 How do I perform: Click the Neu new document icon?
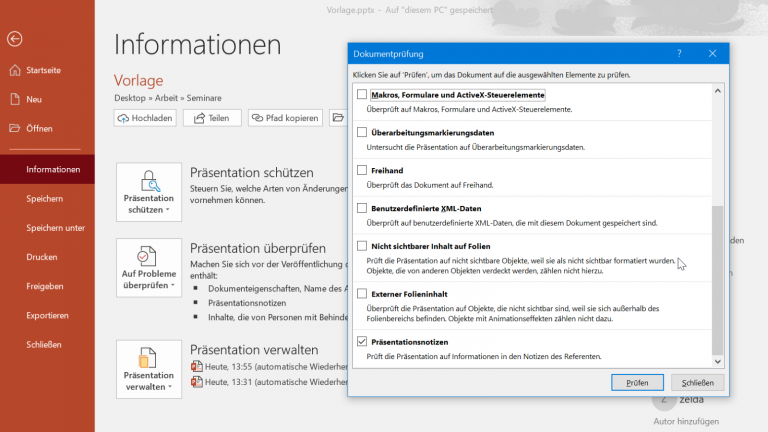coord(14,99)
